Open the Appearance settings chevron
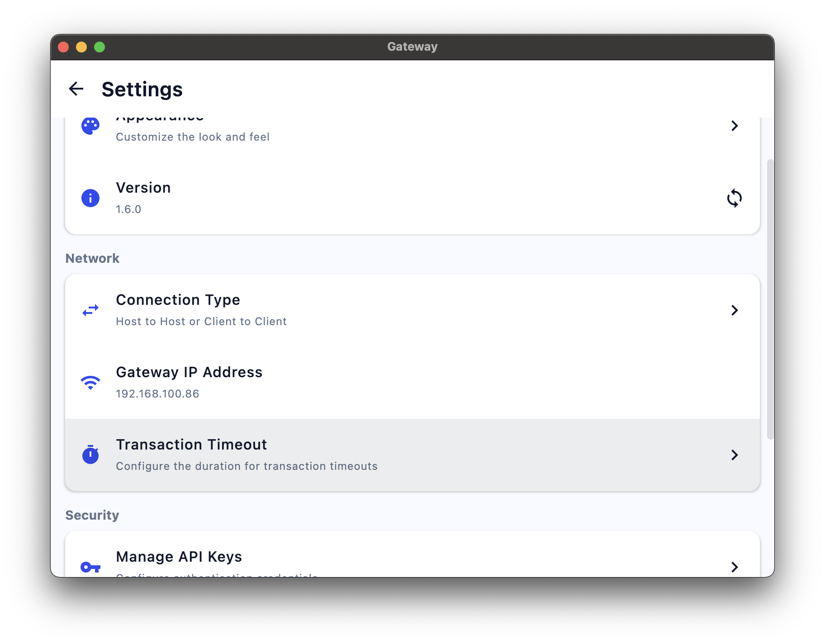This screenshot has width=825, height=644. click(x=735, y=126)
